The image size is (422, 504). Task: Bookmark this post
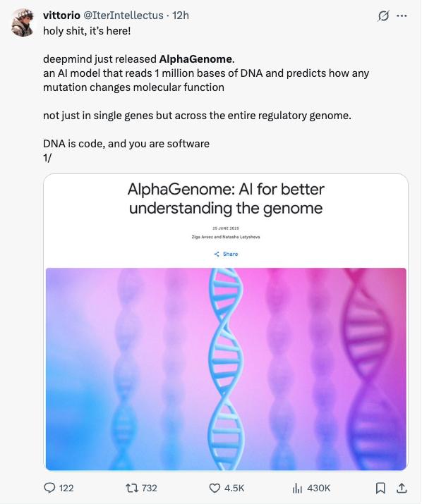380,488
